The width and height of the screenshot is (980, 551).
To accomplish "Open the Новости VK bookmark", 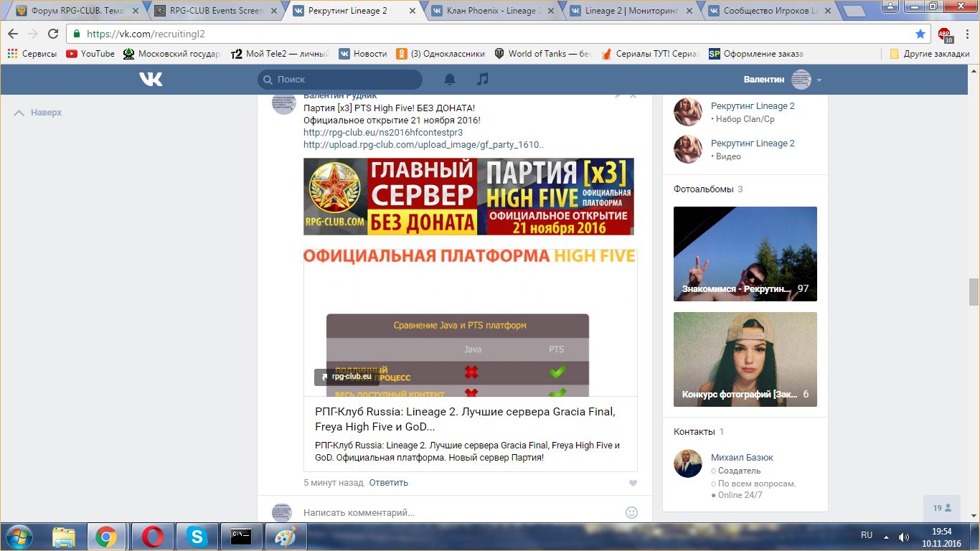I will (363, 54).
